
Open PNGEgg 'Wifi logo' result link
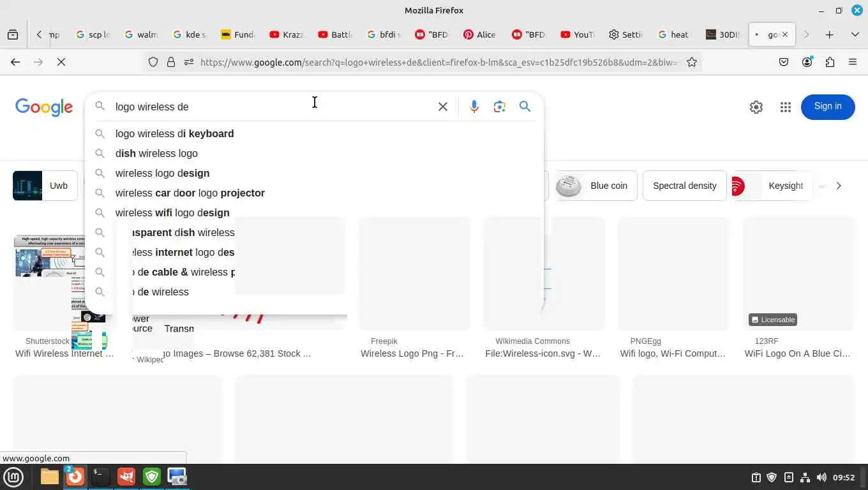click(673, 353)
